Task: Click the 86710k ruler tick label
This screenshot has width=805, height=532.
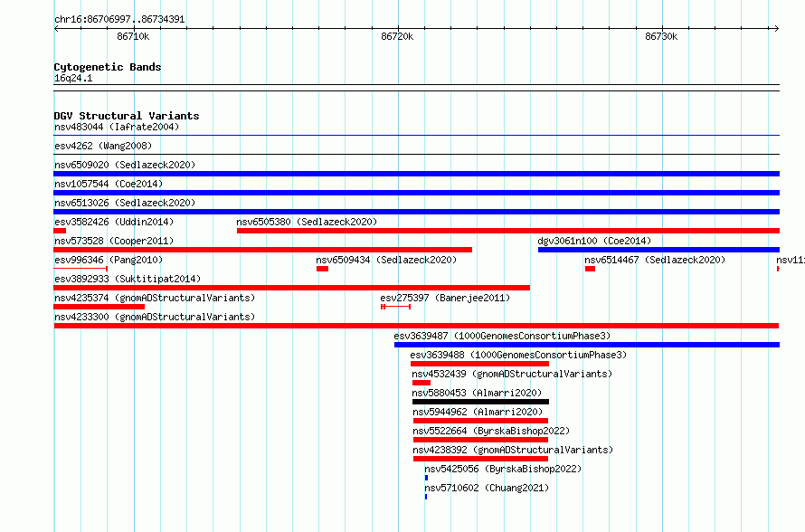Action: (x=133, y=36)
